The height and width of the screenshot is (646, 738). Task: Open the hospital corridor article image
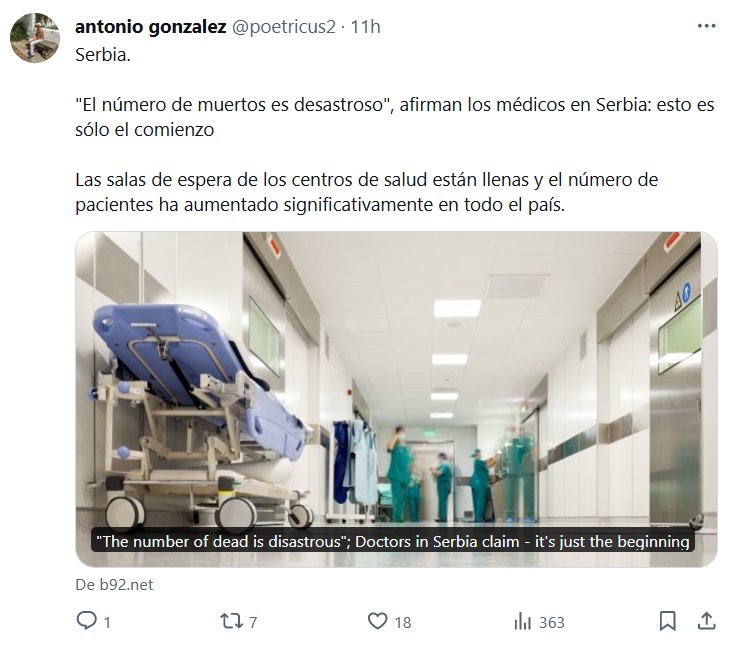pyautogui.click(x=396, y=399)
